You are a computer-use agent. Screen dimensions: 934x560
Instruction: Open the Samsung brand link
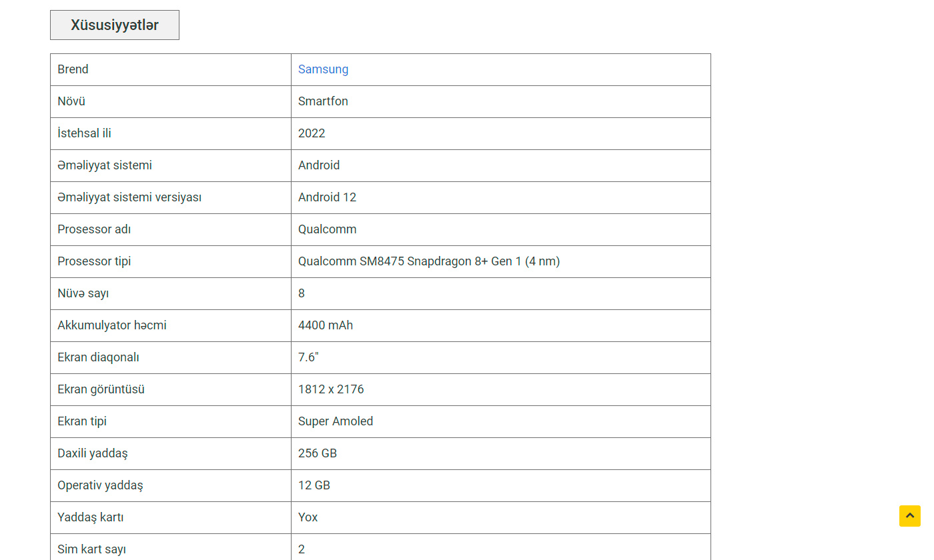point(323,69)
